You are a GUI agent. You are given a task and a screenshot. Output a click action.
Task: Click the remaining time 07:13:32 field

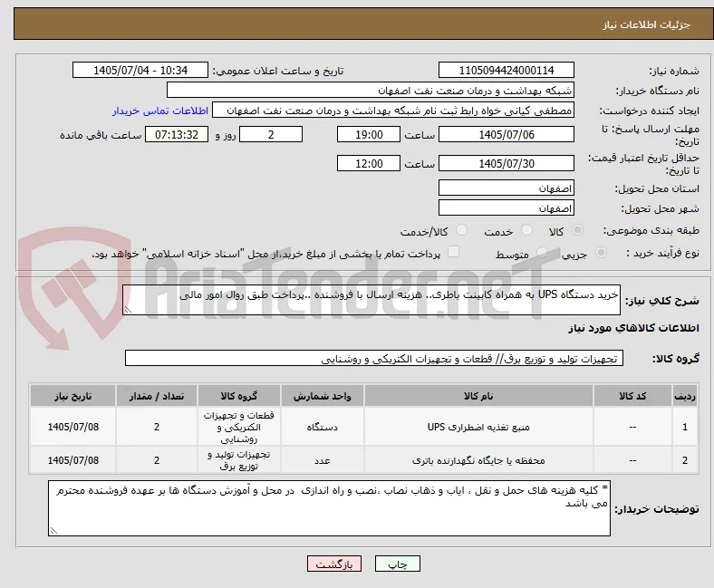point(177,134)
